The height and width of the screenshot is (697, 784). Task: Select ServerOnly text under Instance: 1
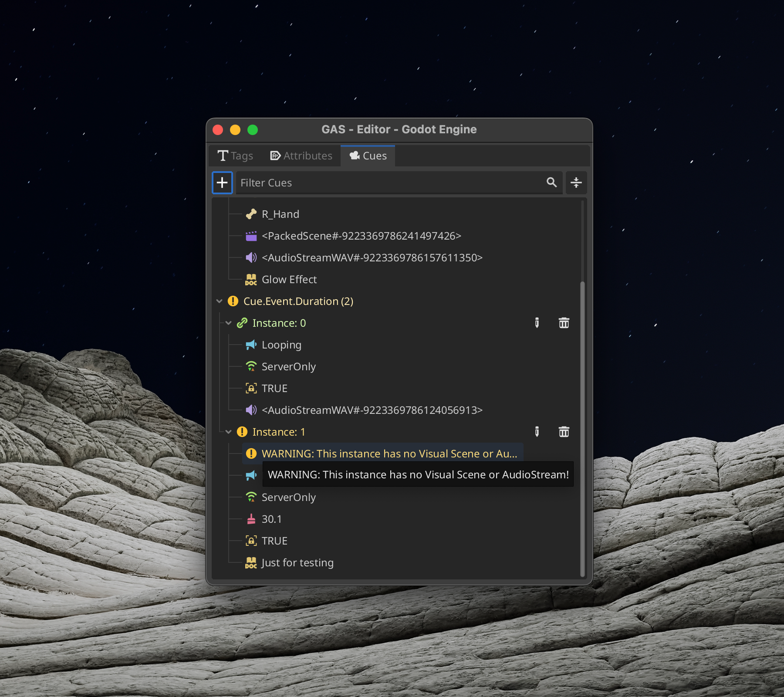click(x=289, y=497)
